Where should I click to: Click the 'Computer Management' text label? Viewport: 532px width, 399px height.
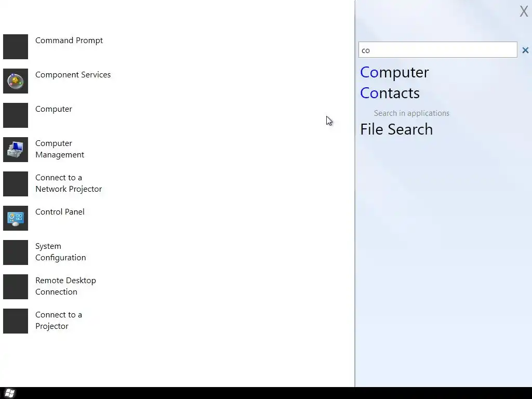click(x=60, y=149)
